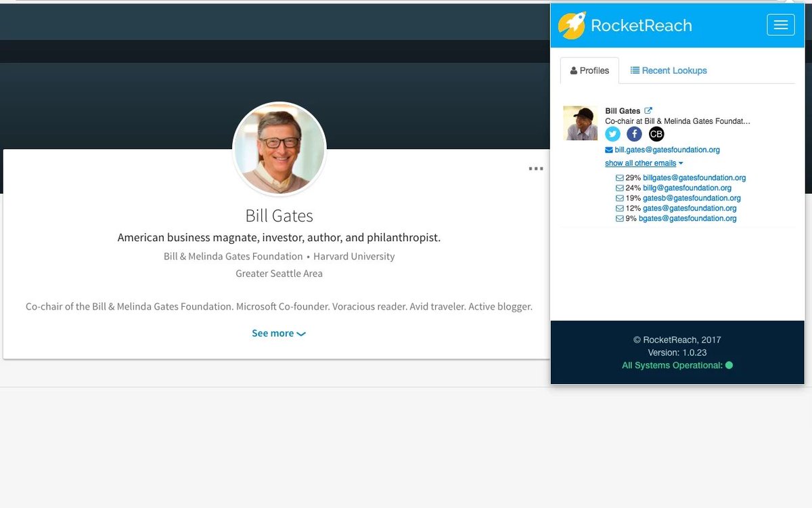The width and height of the screenshot is (812, 508).
Task: Click the Bill Gates name in RocketReach panel
Action: (x=623, y=111)
